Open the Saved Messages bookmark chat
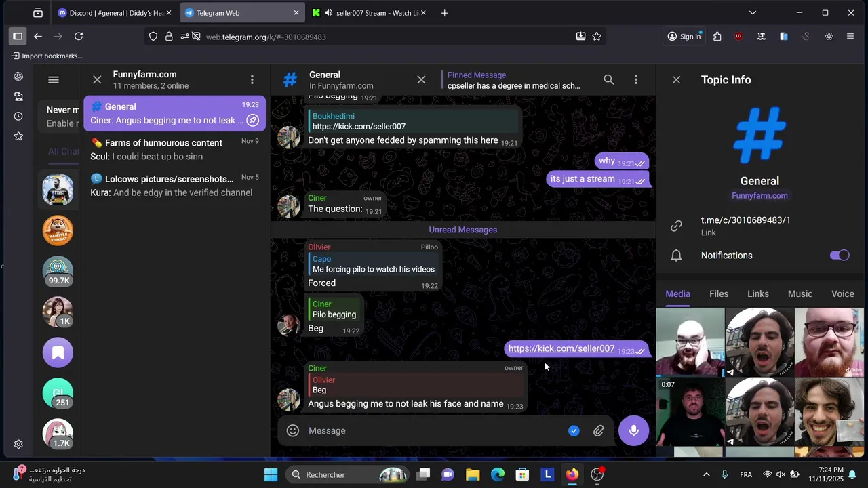868x488 pixels. [58, 352]
